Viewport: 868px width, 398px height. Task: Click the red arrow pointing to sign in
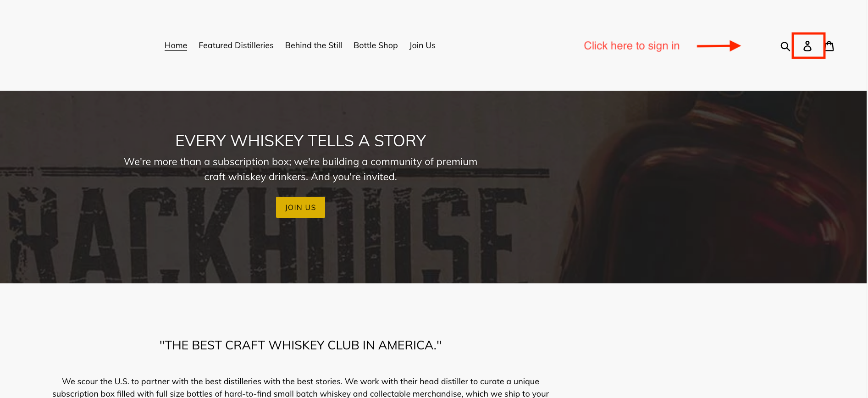tap(719, 46)
